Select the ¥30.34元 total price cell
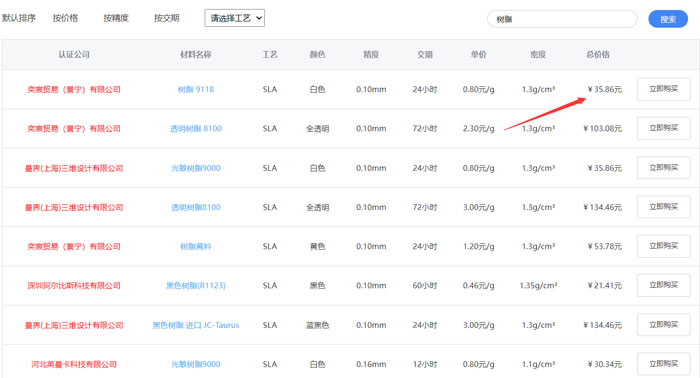This screenshot has width=700, height=378. tap(604, 364)
